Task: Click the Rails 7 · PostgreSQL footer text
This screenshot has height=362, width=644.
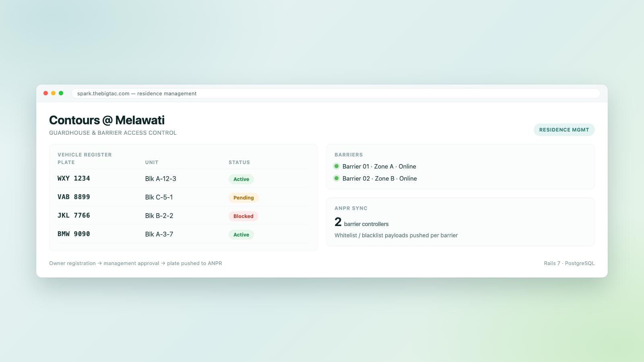Action: click(x=569, y=263)
